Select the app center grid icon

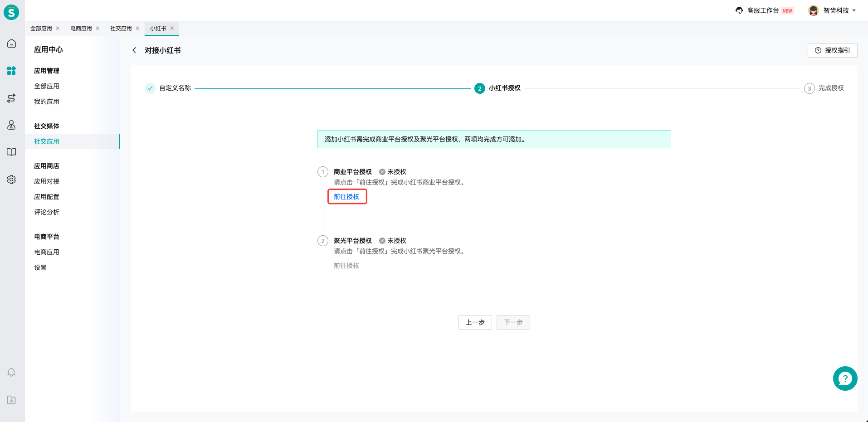[11, 71]
